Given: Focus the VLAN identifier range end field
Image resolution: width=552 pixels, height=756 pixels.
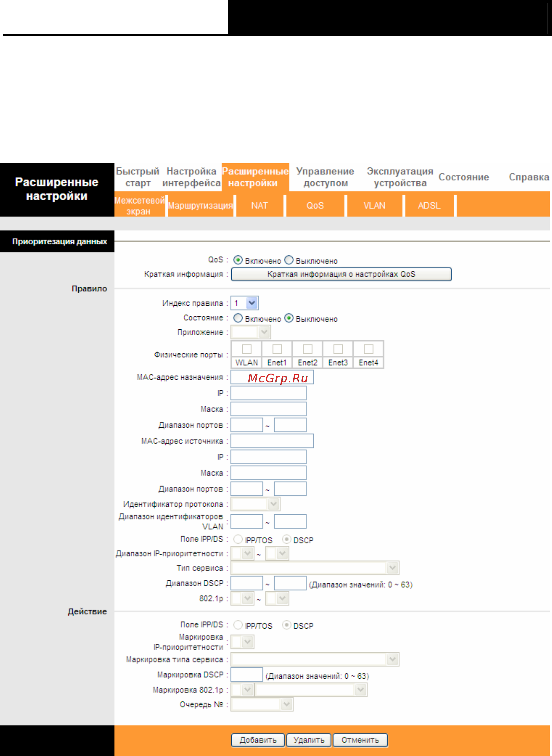Looking at the screenshot, I should [290, 522].
